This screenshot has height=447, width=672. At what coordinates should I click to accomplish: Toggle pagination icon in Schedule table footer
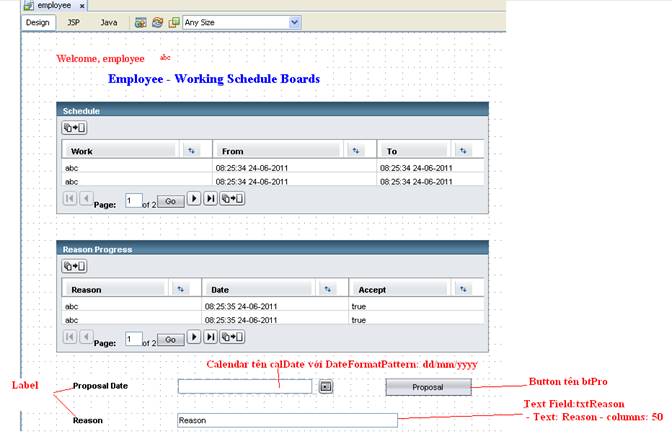(232, 198)
